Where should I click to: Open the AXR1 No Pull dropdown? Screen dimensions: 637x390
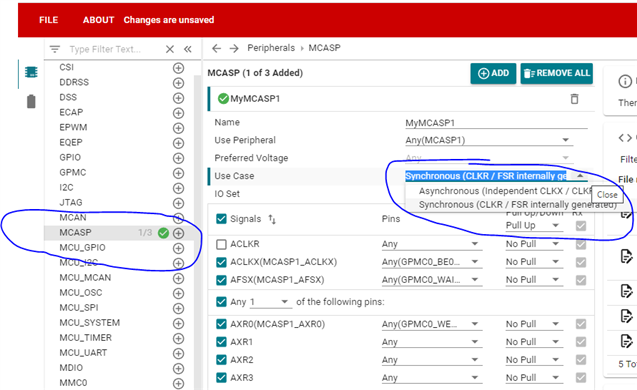(534, 342)
